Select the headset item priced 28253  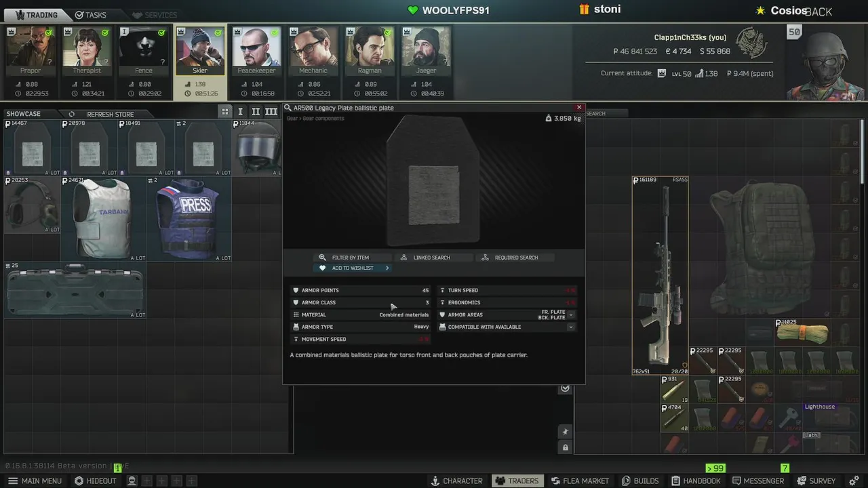click(x=32, y=205)
